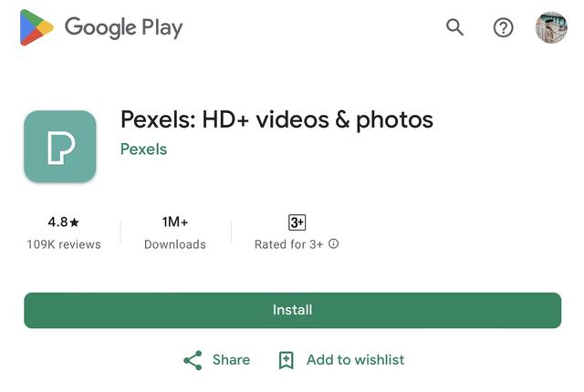Open the 109K reviews section
The image size is (584, 392).
64,244
